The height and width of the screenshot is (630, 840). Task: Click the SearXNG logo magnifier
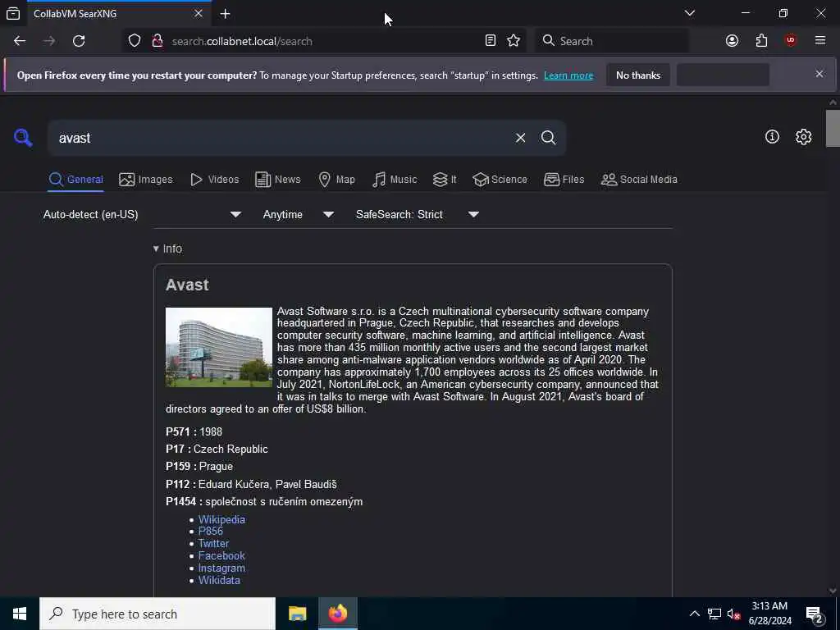23,138
